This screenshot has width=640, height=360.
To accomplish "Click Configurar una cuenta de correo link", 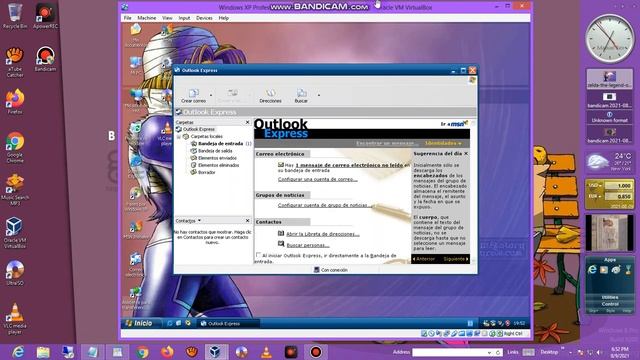I will (x=318, y=179).
